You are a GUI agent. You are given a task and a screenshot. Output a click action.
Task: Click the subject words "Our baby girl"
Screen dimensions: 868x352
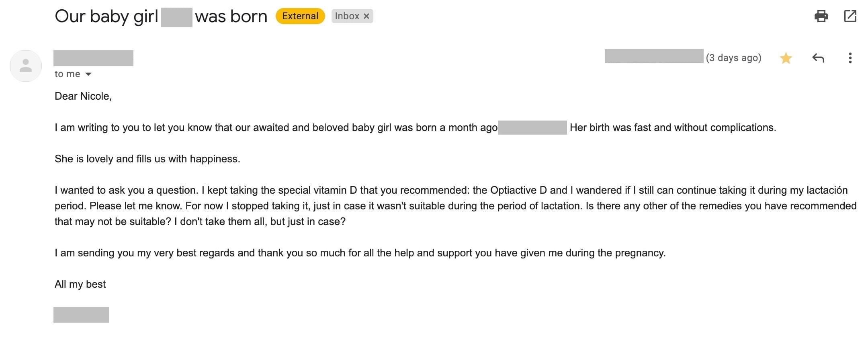(106, 17)
